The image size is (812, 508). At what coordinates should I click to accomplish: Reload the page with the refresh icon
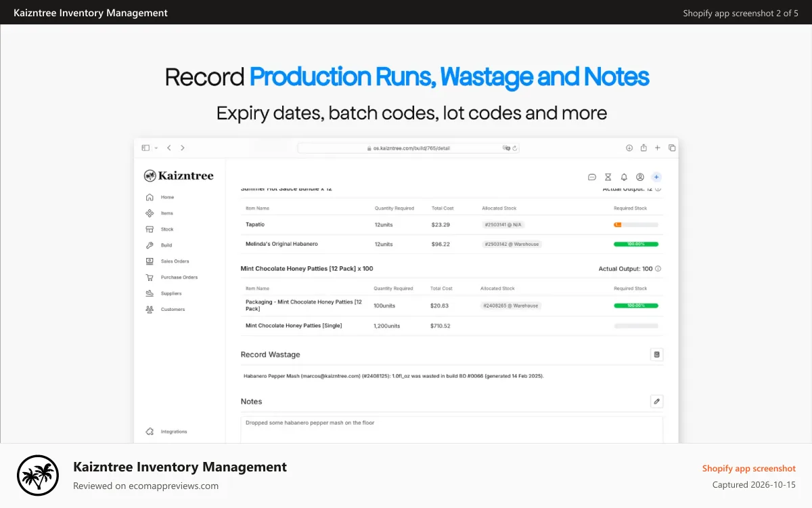(x=514, y=148)
